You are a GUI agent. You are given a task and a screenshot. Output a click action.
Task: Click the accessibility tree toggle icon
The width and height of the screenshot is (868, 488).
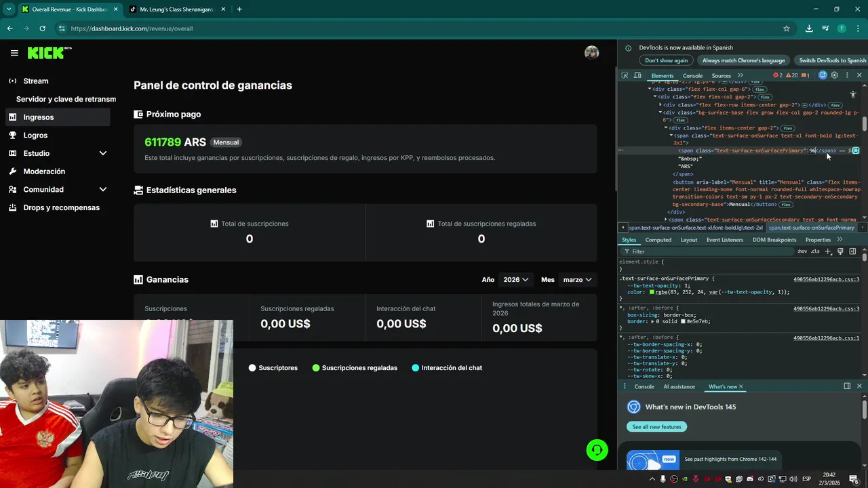click(853, 94)
